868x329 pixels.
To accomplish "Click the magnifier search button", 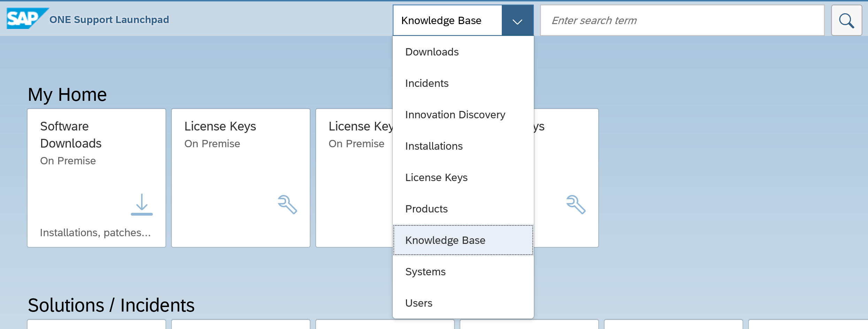I will click(846, 21).
